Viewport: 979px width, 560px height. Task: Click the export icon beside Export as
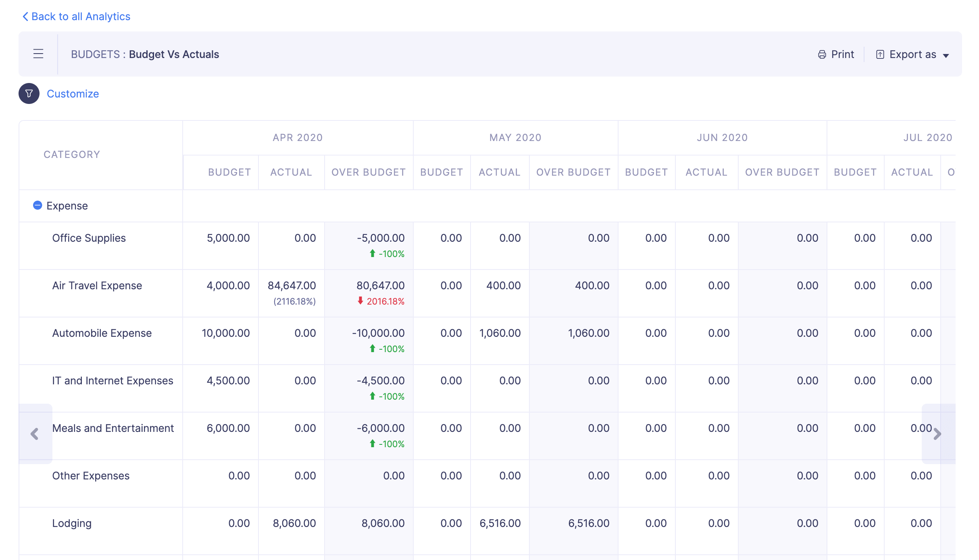[x=880, y=54]
